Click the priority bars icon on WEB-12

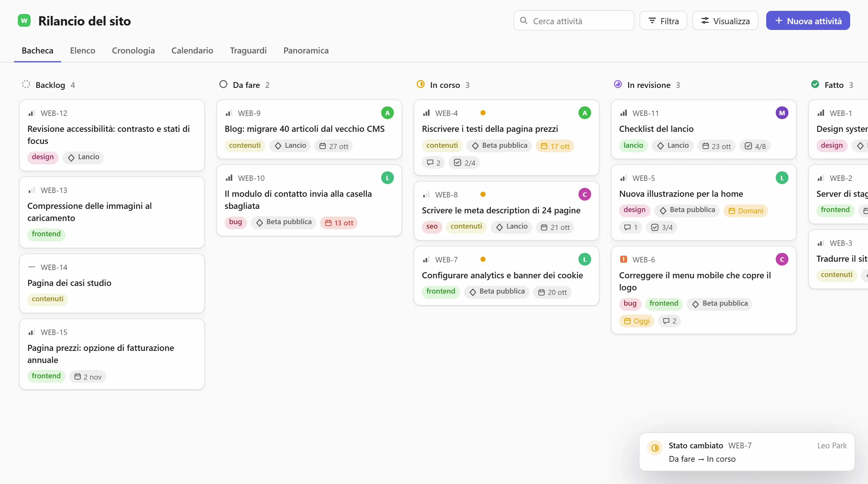(x=32, y=113)
